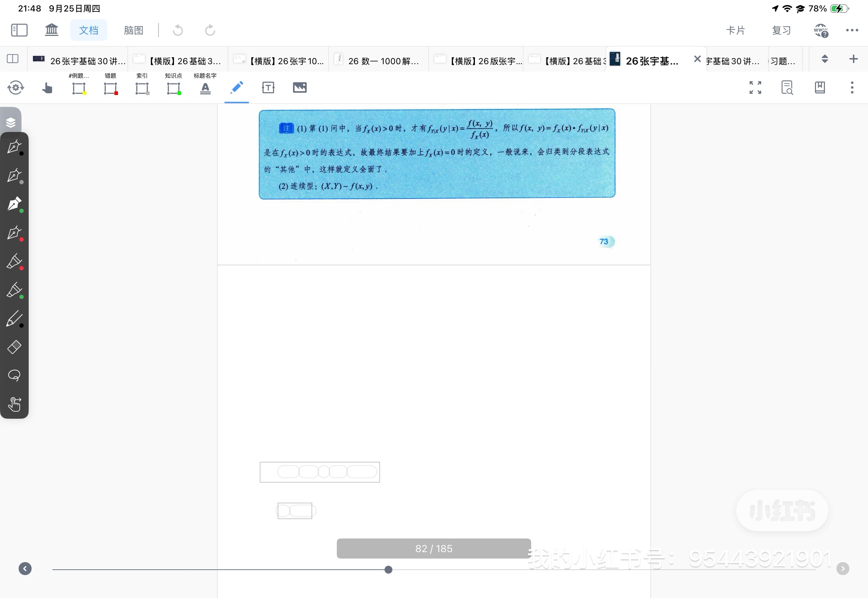The width and height of the screenshot is (868, 598).
Task: Open the document search icon
Action: 787,88
